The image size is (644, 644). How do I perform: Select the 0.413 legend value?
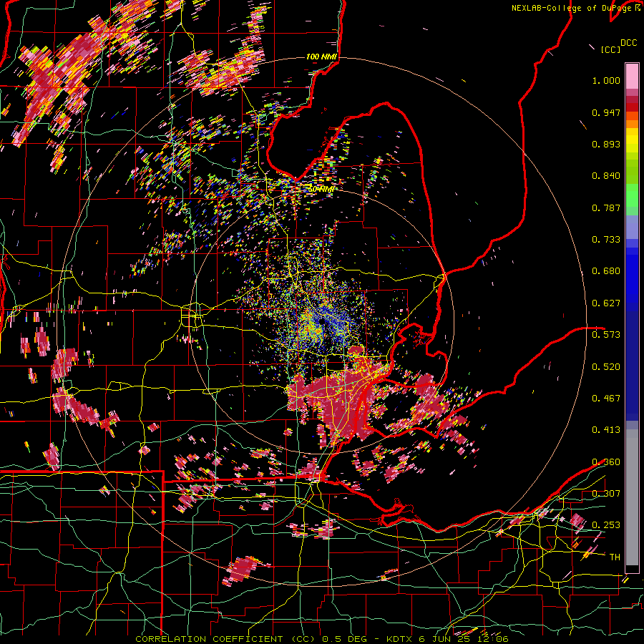(x=606, y=430)
